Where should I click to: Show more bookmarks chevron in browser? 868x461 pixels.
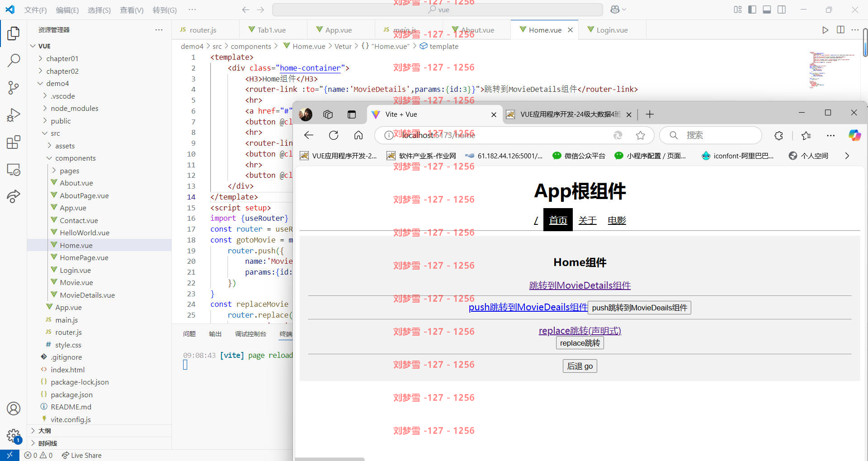pos(847,156)
